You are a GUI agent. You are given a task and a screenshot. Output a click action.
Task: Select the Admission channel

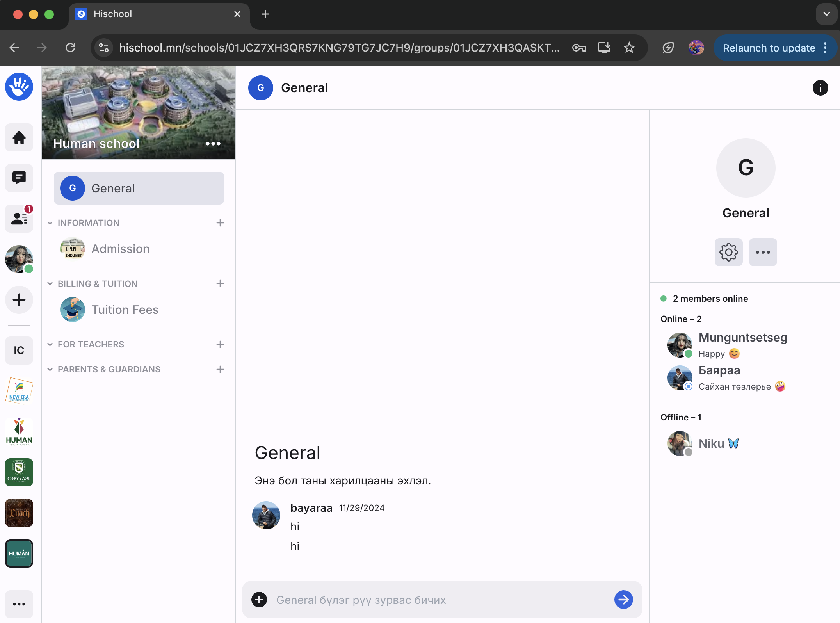[120, 249]
